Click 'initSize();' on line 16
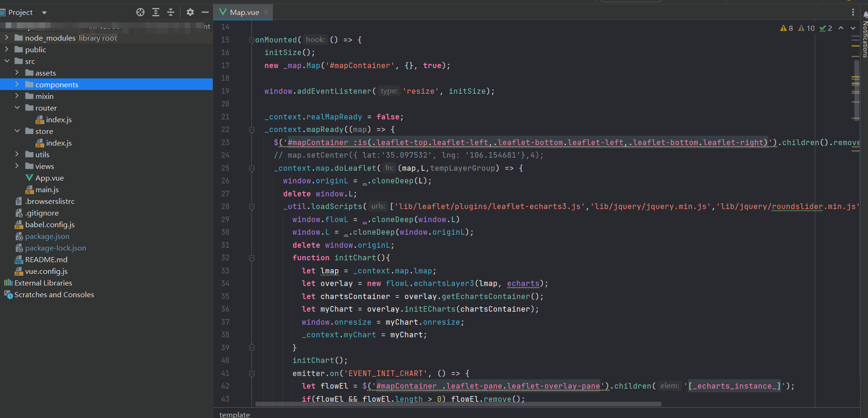Image resolution: width=868 pixels, height=418 pixels. click(x=290, y=53)
